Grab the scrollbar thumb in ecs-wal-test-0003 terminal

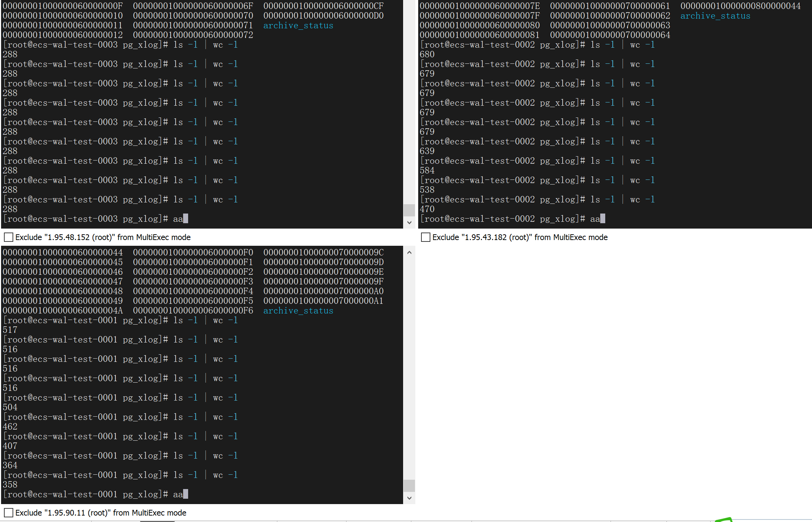(x=409, y=210)
